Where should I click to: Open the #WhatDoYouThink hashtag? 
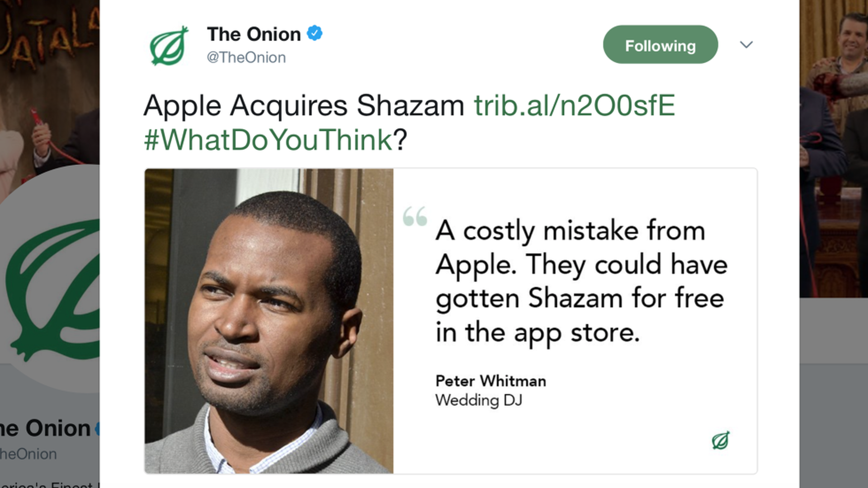(268, 140)
